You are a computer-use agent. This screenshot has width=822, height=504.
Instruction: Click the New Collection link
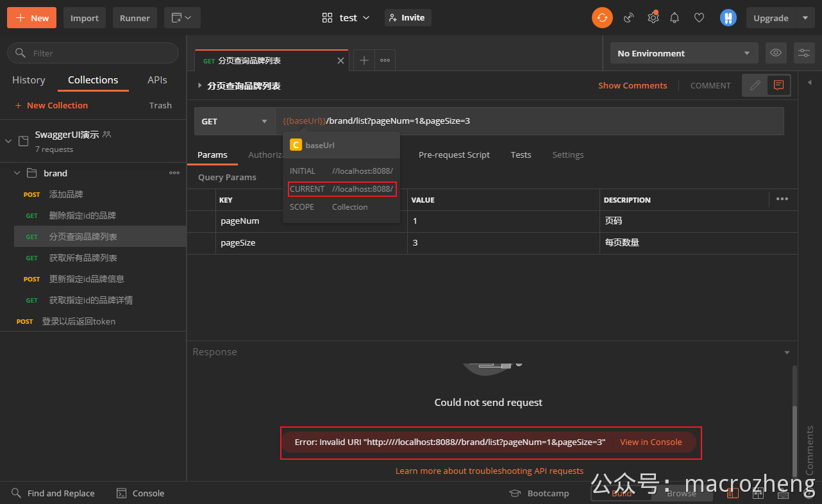coord(51,105)
